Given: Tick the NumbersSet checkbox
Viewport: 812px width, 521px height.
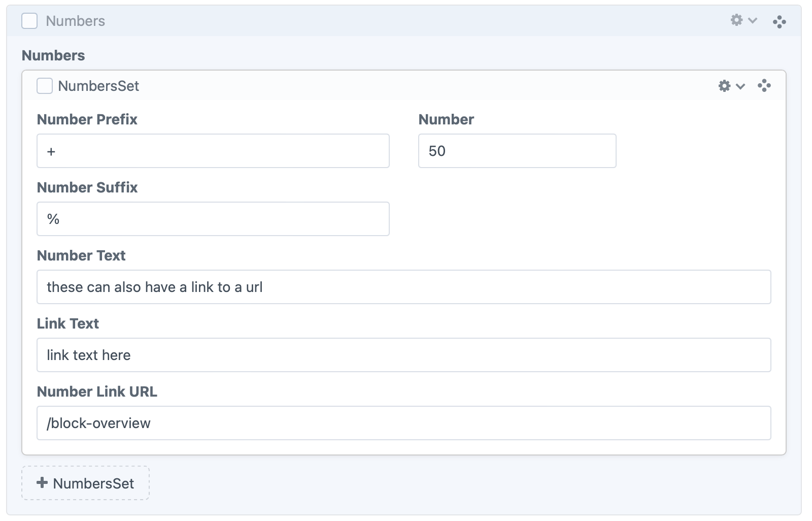Looking at the screenshot, I should 45,86.
